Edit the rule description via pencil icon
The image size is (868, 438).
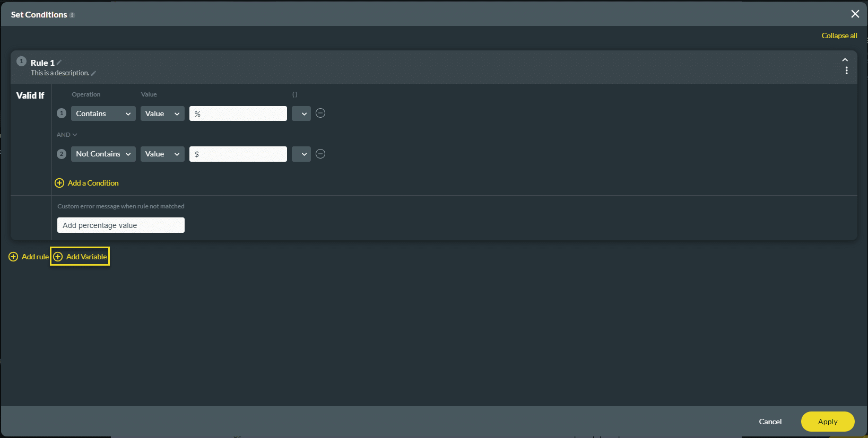[x=93, y=73]
